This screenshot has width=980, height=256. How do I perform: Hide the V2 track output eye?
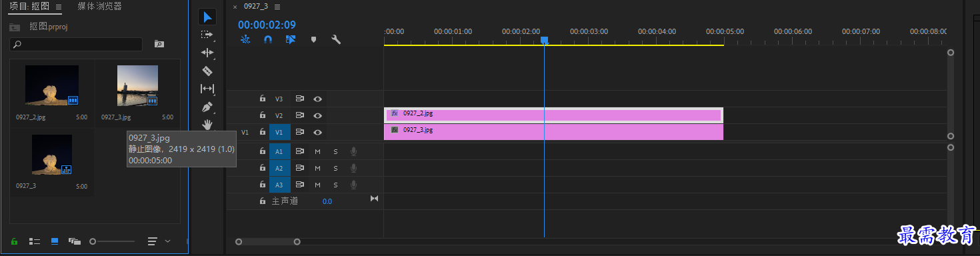coord(318,115)
